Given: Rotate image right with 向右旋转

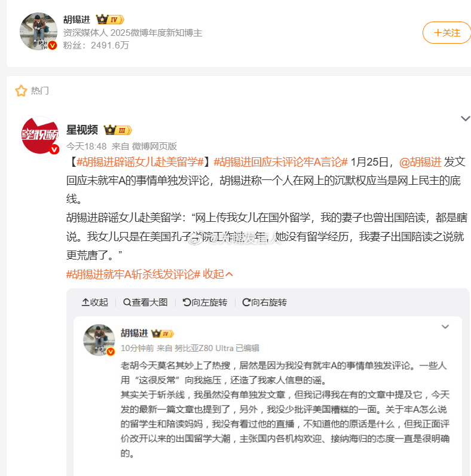Looking at the screenshot, I should pos(264,303).
